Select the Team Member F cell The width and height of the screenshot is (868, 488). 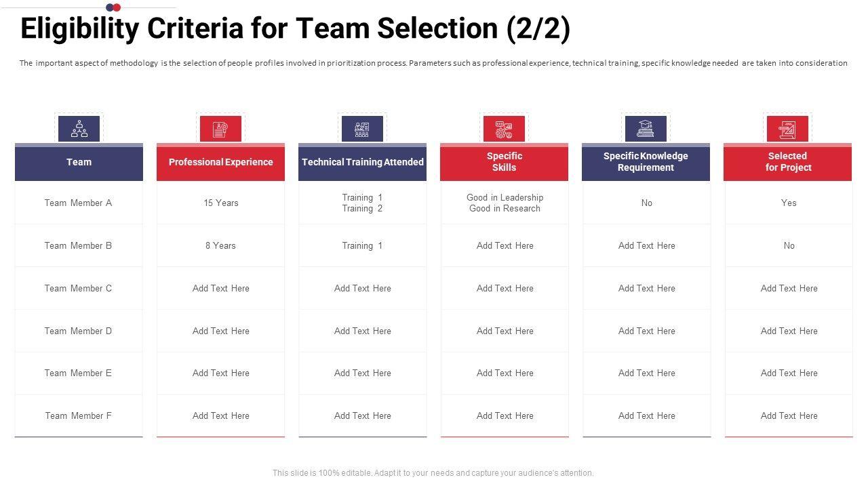pos(79,415)
